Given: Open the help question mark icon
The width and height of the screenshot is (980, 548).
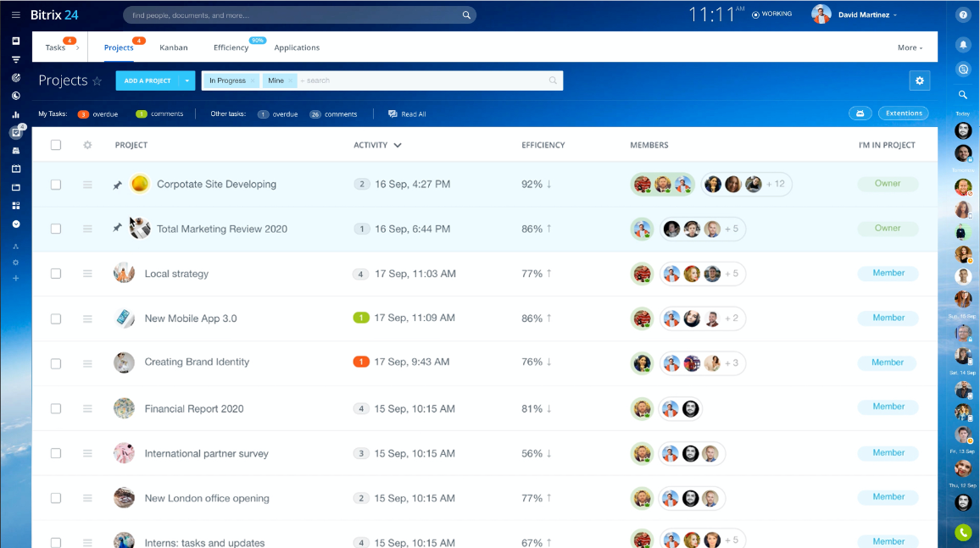Looking at the screenshot, I should 963,15.
